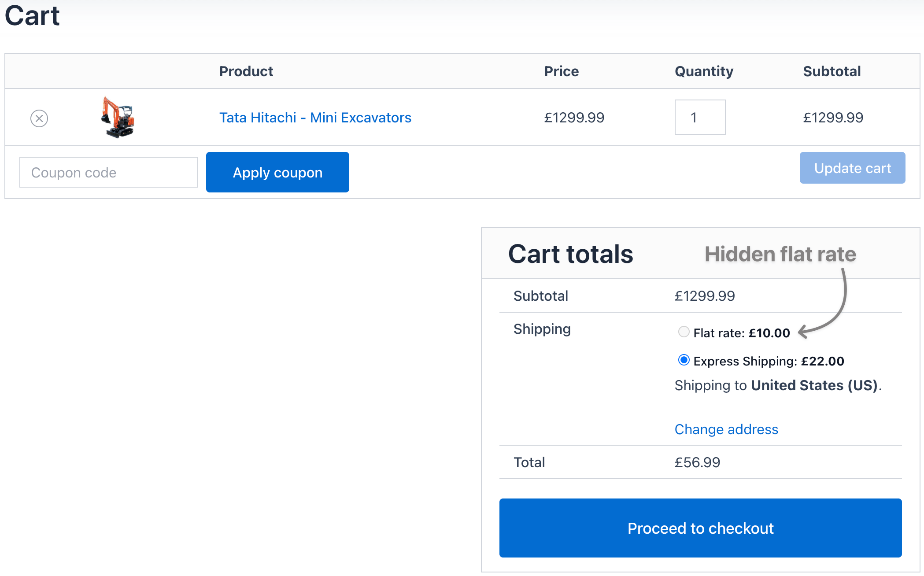
Task: Click the Flat rate £10.00 label
Action: pyautogui.click(x=741, y=333)
